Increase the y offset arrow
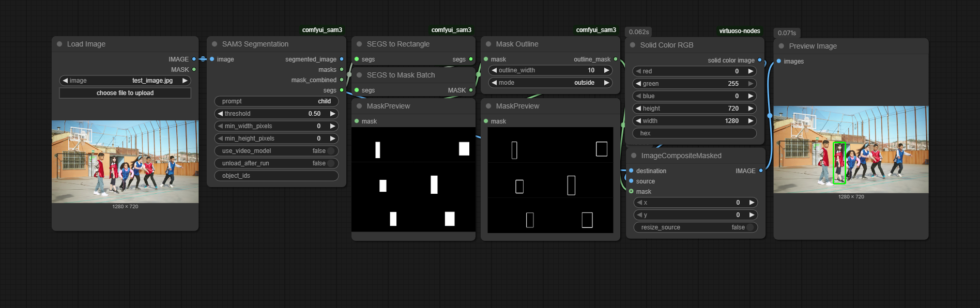Image resolution: width=980 pixels, height=308 pixels. 752,215
